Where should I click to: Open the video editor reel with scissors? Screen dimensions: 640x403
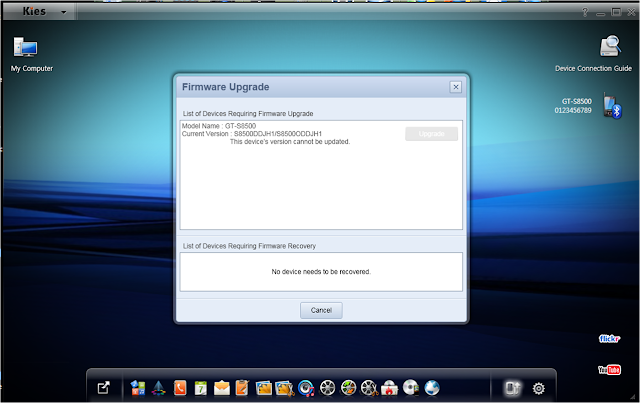[369, 388]
